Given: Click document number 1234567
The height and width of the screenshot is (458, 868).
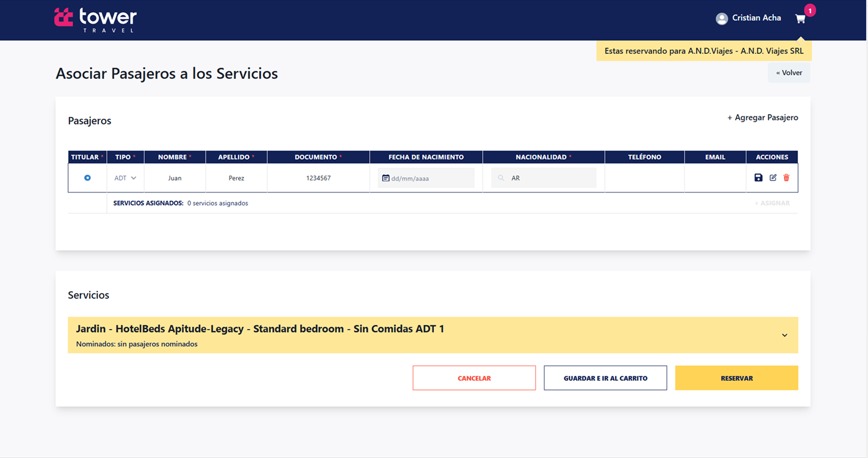Looking at the screenshot, I should point(318,178).
